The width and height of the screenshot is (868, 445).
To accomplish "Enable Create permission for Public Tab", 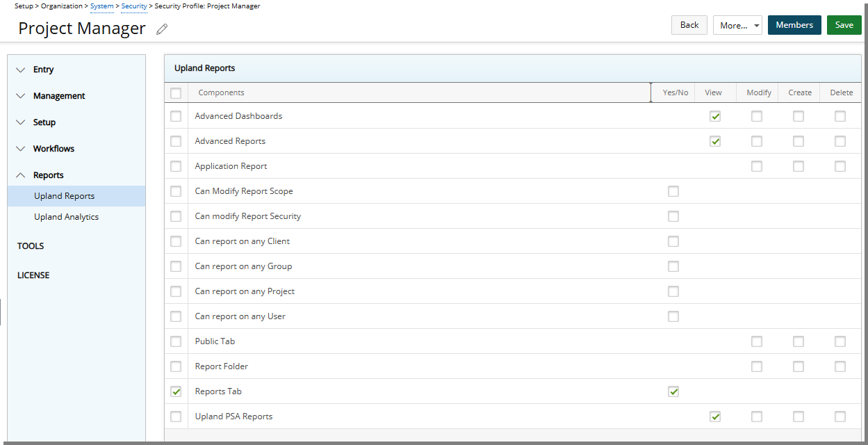I will click(x=798, y=341).
